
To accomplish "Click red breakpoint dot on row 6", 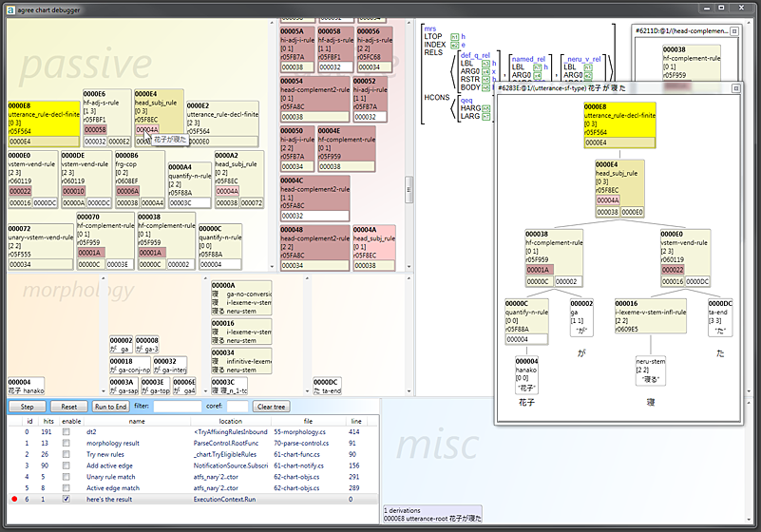I will [14, 499].
